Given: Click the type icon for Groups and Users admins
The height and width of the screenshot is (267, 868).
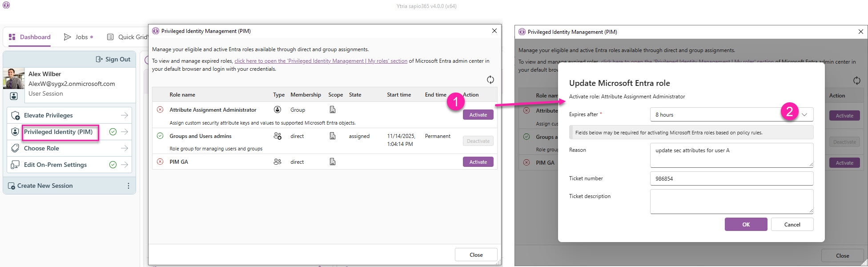Looking at the screenshot, I should (277, 136).
